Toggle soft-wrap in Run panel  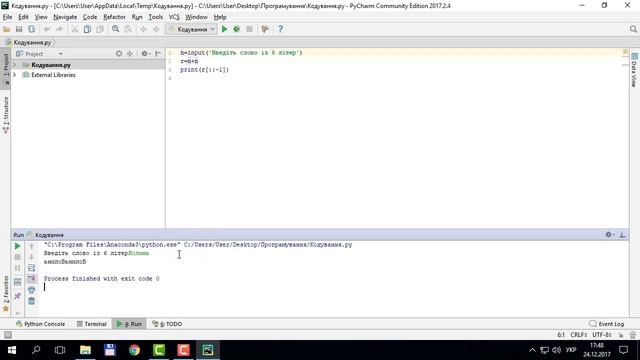coord(31,268)
